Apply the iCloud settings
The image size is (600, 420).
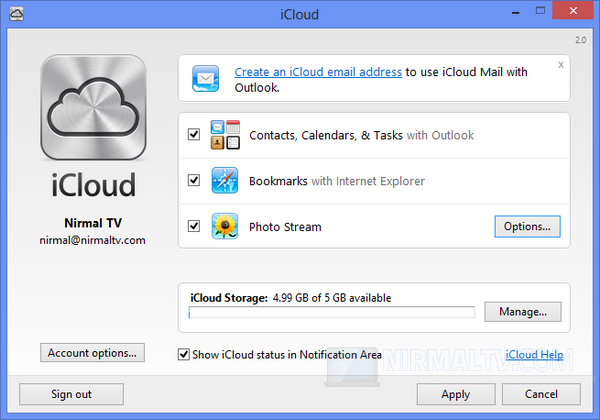pos(456,394)
